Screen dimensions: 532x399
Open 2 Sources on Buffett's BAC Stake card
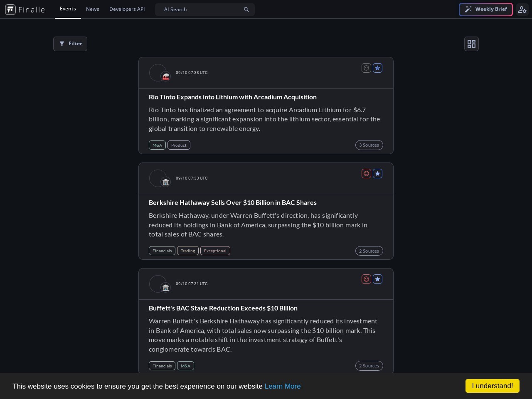[x=369, y=366]
